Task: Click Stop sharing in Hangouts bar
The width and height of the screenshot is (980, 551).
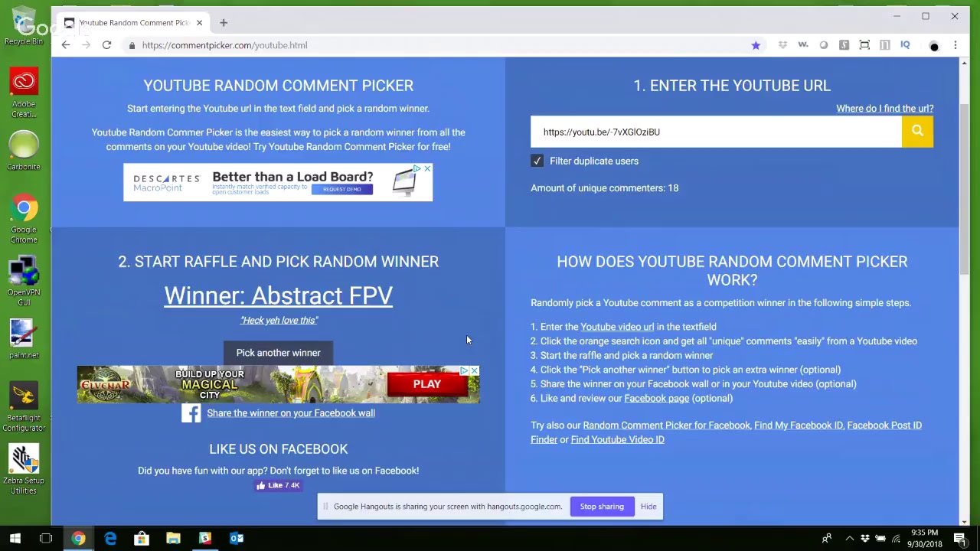Action: [x=602, y=507]
